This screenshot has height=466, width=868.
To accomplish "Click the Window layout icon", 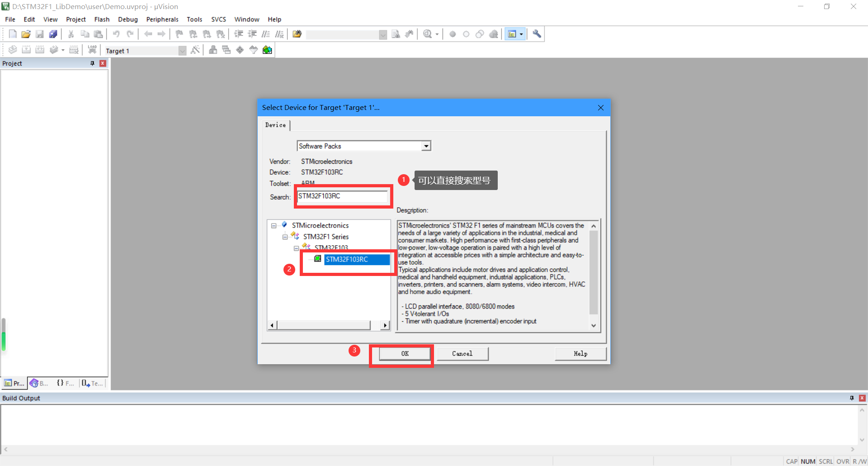I will (x=512, y=34).
